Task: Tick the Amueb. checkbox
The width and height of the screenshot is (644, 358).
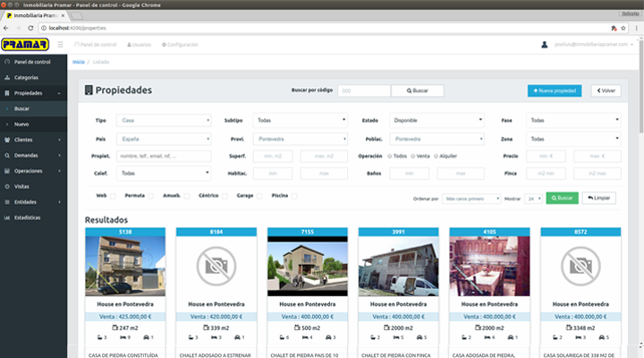Action: click(186, 196)
